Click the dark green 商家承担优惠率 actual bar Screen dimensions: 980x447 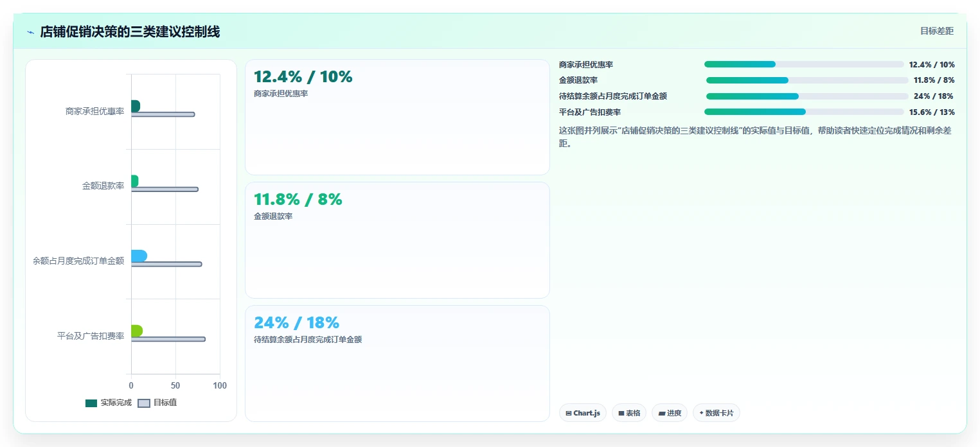136,106
